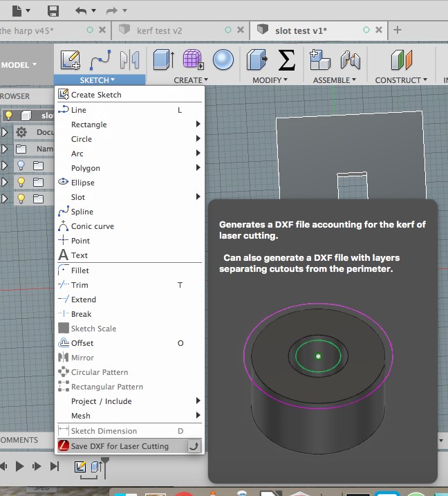Image resolution: width=448 pixels, height=496 pixels.
Task: Open the Redo history dropdown arrow
Action: (x=125, y=11)
